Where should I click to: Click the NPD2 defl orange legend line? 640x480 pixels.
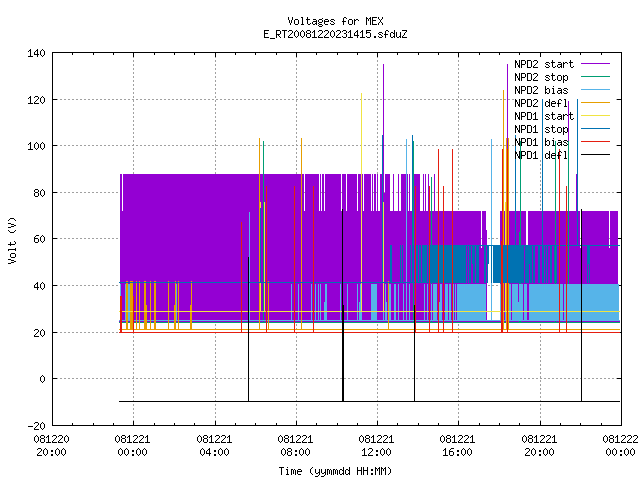pyautogui.click(x=595, y=103)
